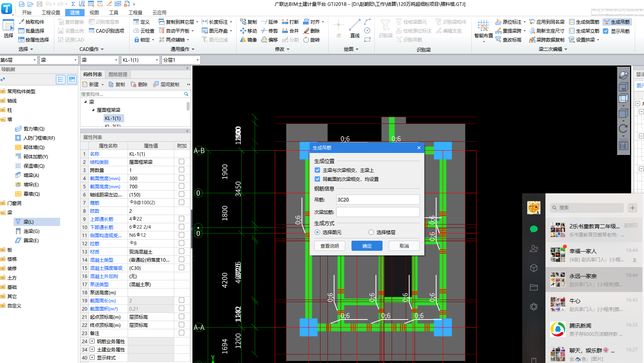Select the 两点辅轴 tool
Image resolution: width=644 pixels, height=363 pixels.
[174, 40]
